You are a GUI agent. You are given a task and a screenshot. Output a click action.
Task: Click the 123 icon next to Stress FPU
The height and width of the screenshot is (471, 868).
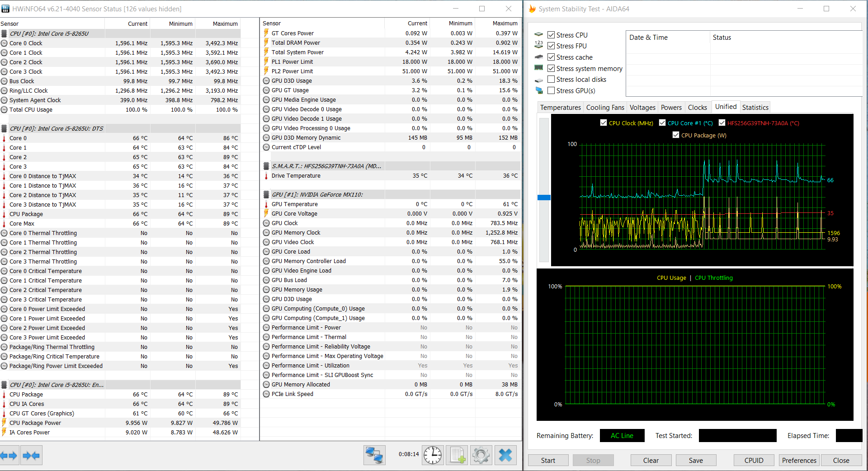[x=539, y=44]
